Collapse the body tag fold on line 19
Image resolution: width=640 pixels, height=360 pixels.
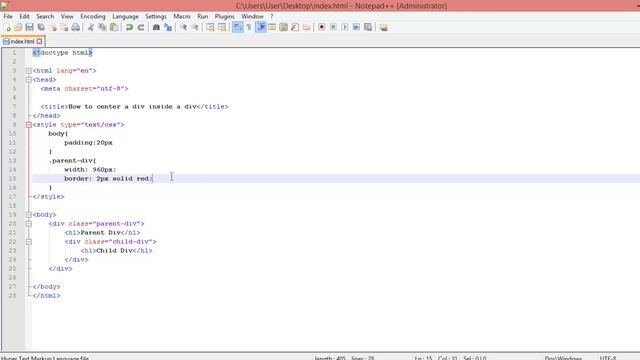click(x=29, y=215)
